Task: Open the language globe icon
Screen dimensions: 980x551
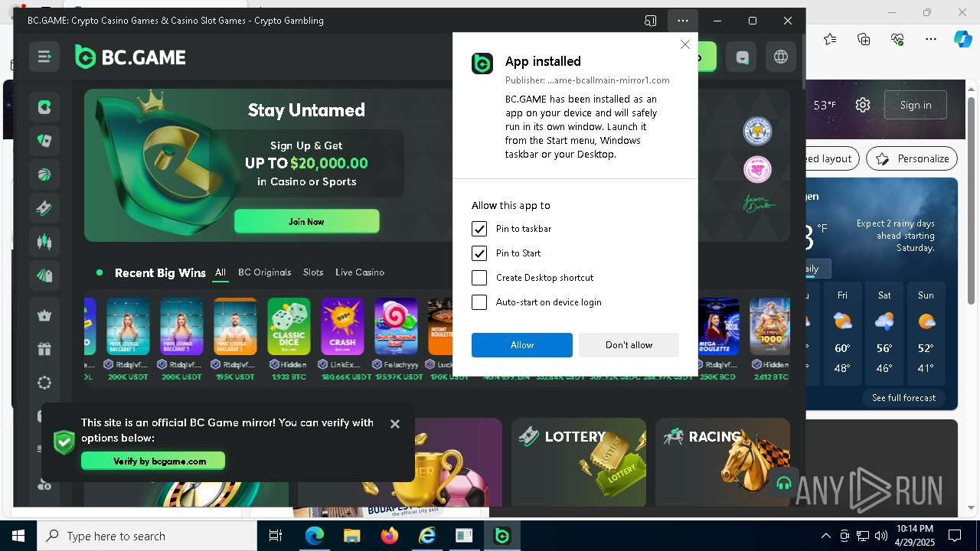Action: (781, 57)
